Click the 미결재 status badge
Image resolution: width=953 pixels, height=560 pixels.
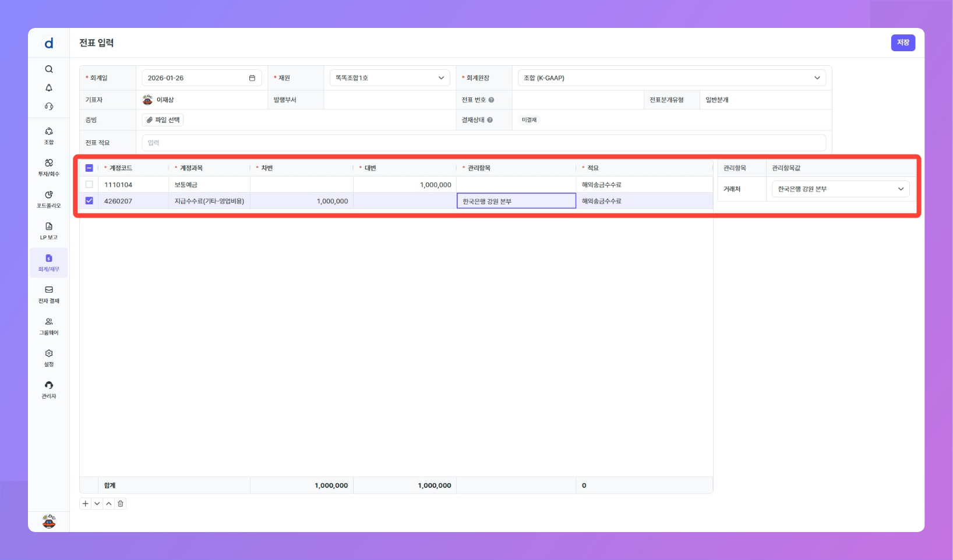tap(529, 120)
